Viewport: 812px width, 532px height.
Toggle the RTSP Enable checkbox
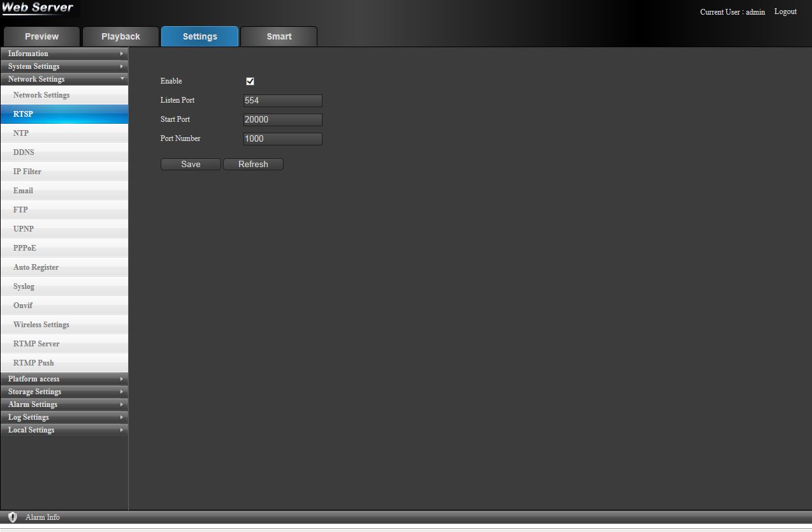click(250, 82)
